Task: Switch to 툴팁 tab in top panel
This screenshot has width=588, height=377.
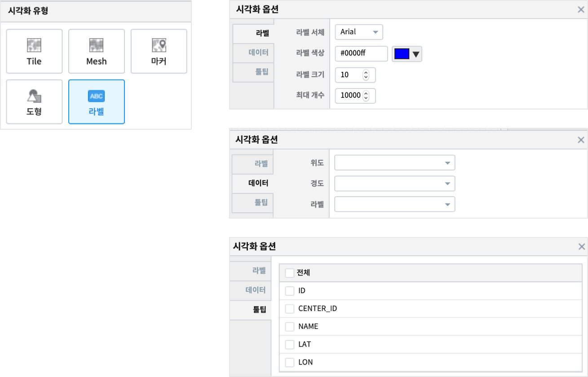Action: point(253,72)
